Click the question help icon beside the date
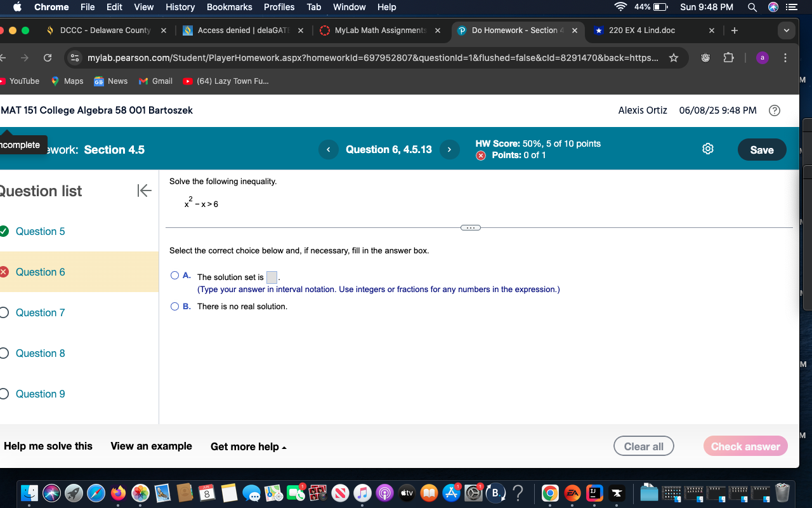 click(774, 110)
